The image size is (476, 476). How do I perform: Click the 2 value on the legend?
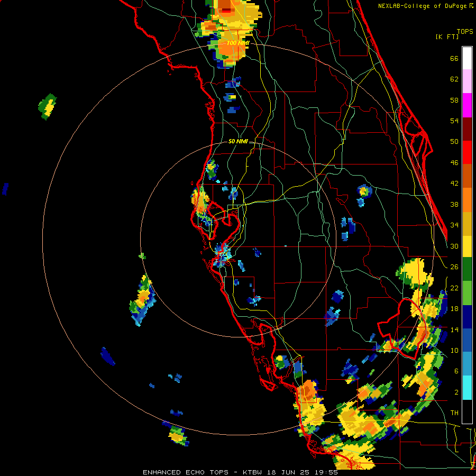tap(456, 392)
